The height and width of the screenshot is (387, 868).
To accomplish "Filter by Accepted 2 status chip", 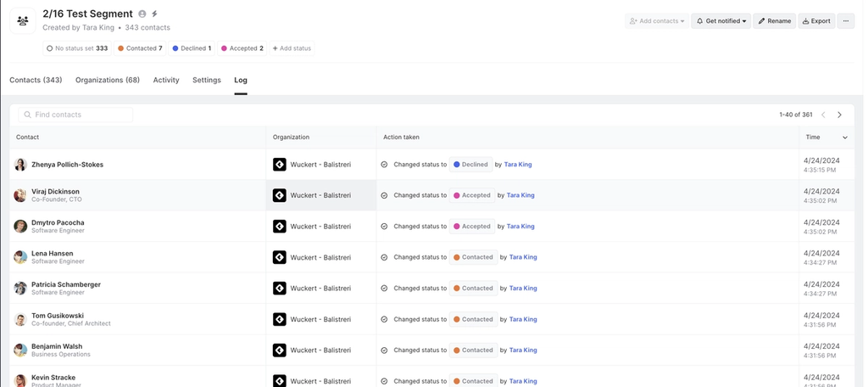I will tap(242, 48).
